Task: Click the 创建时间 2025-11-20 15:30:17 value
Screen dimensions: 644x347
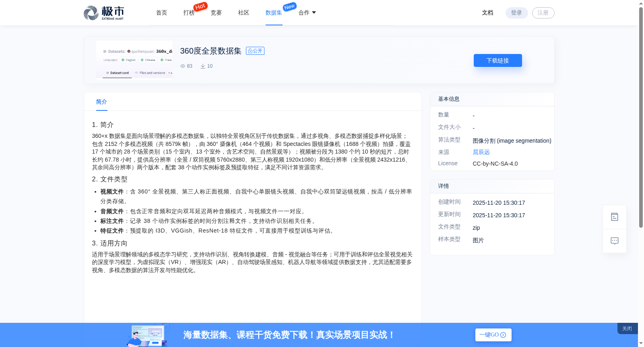Action: 499,203
